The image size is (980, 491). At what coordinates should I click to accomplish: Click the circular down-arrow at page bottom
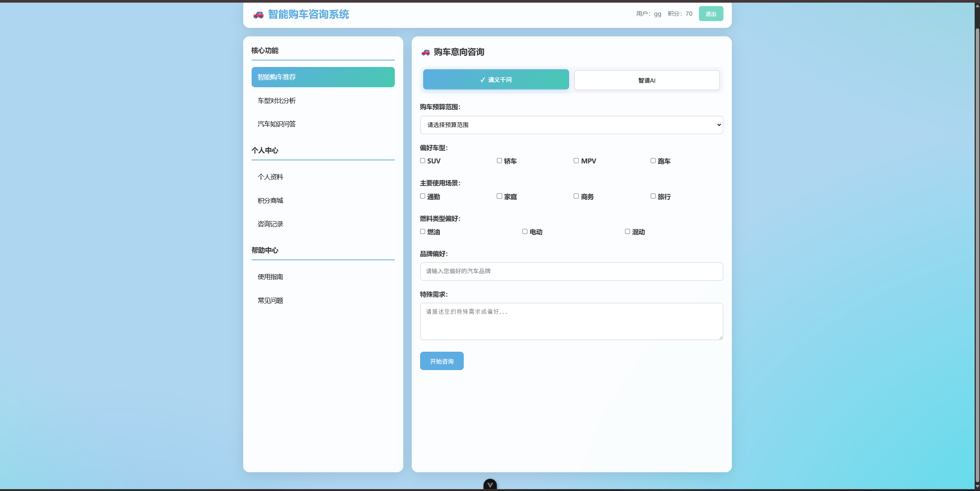point(489,484)
